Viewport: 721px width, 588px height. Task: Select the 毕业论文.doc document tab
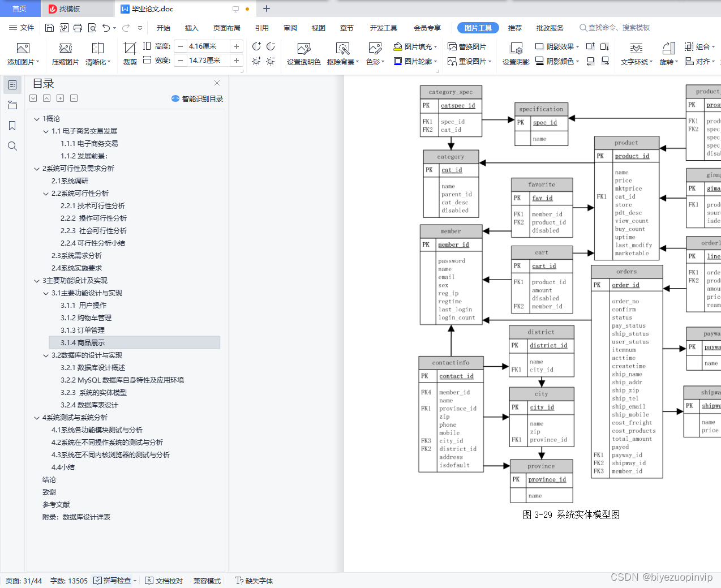153,8
